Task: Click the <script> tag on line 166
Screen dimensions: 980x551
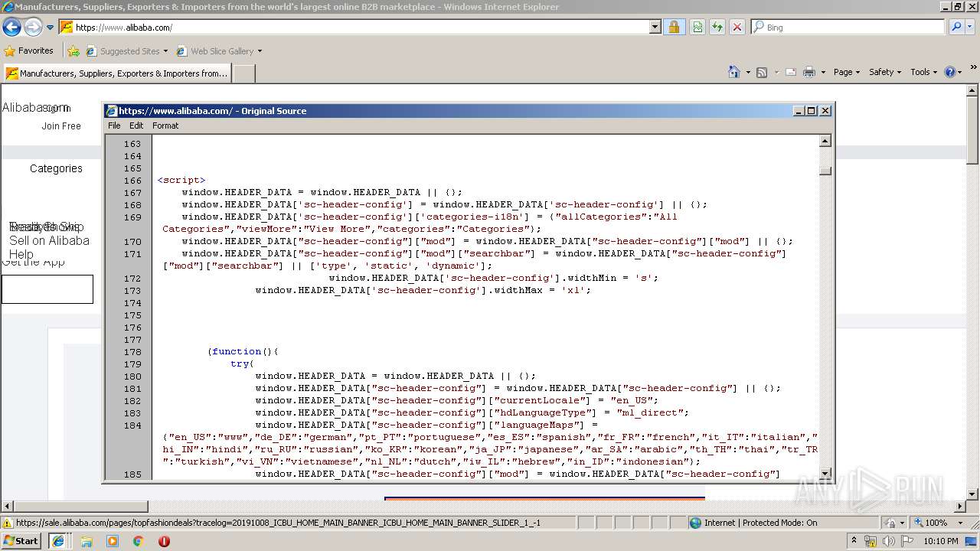Action: coord(181,181)
